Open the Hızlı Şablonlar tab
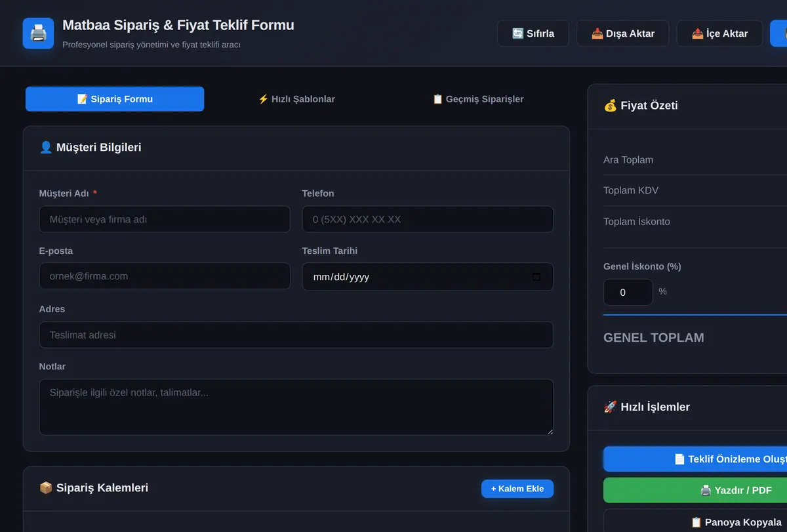787x532 pixels. (x=296, y=99)
